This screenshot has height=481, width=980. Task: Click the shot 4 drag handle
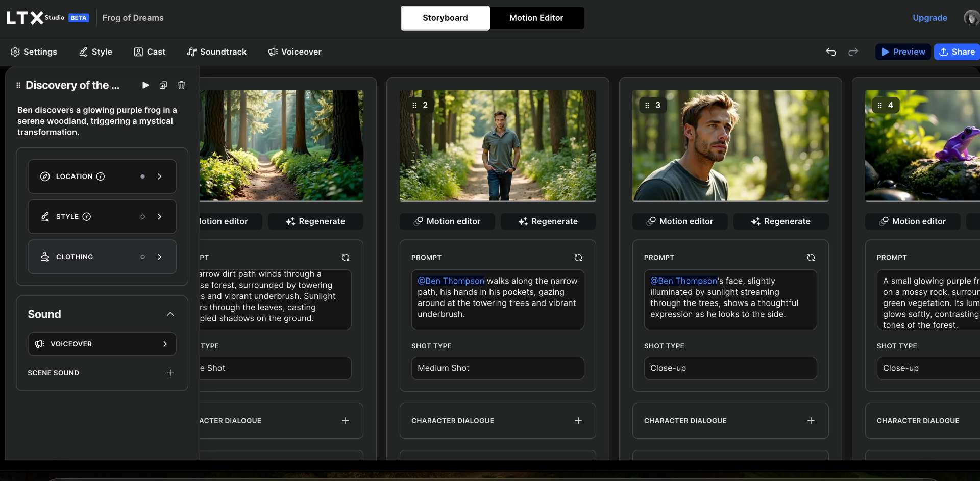click(x=880, y=105)
